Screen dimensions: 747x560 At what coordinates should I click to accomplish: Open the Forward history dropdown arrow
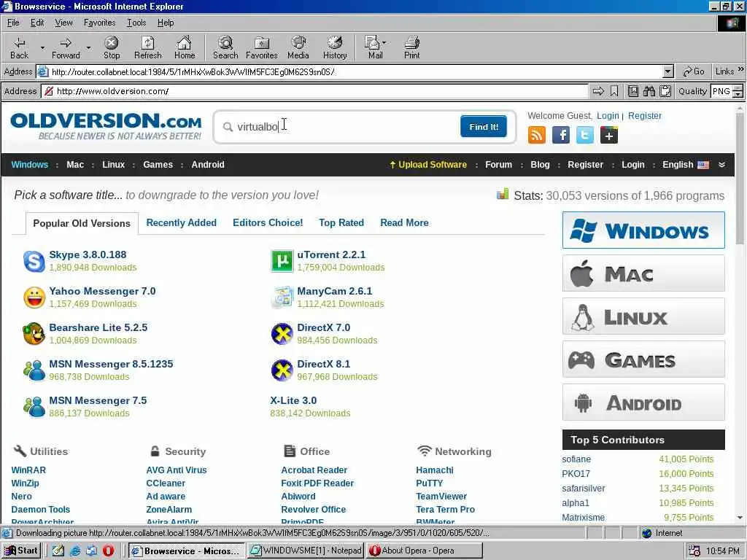[x=88, y=47]
